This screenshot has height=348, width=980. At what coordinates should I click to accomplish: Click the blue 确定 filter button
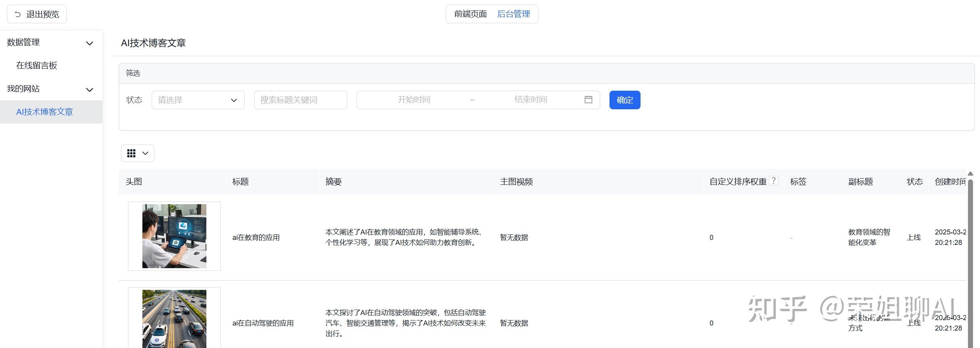(x=625, y=100)
